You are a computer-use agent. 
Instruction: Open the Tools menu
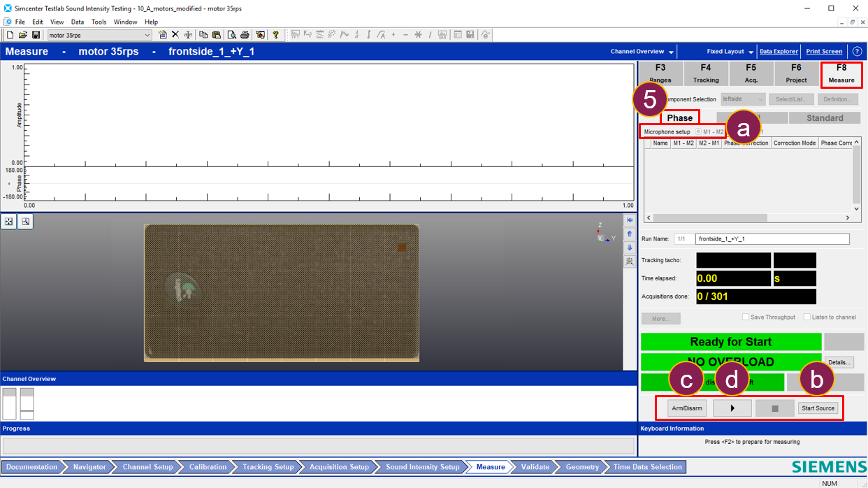pos(99,22)
